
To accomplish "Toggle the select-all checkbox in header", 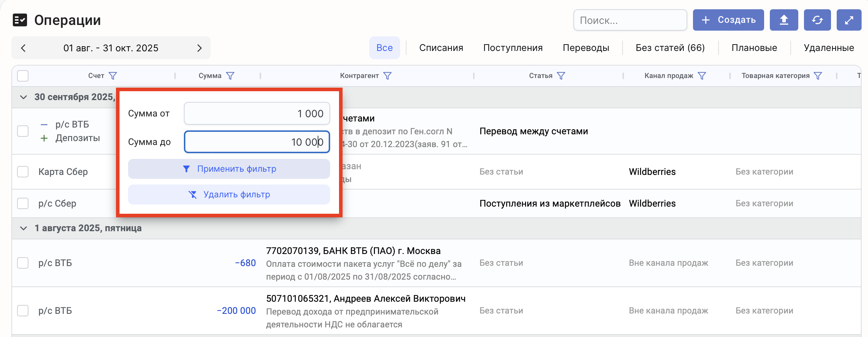I will pos(23,76).
